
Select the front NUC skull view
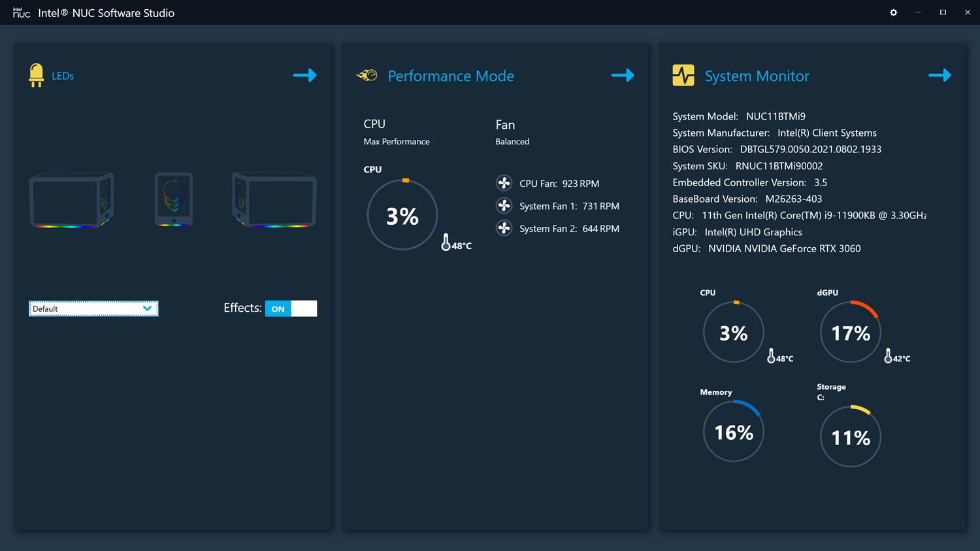click(174, 199)
